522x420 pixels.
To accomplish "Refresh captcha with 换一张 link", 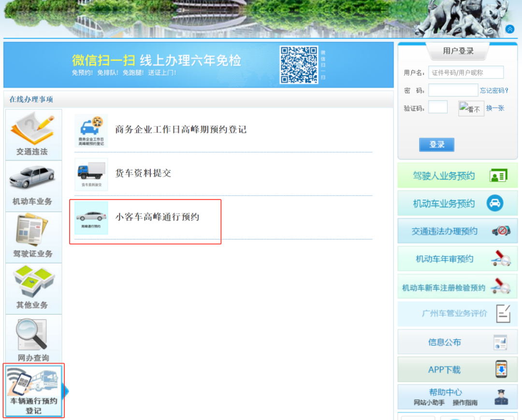I will tap(495, 108).
